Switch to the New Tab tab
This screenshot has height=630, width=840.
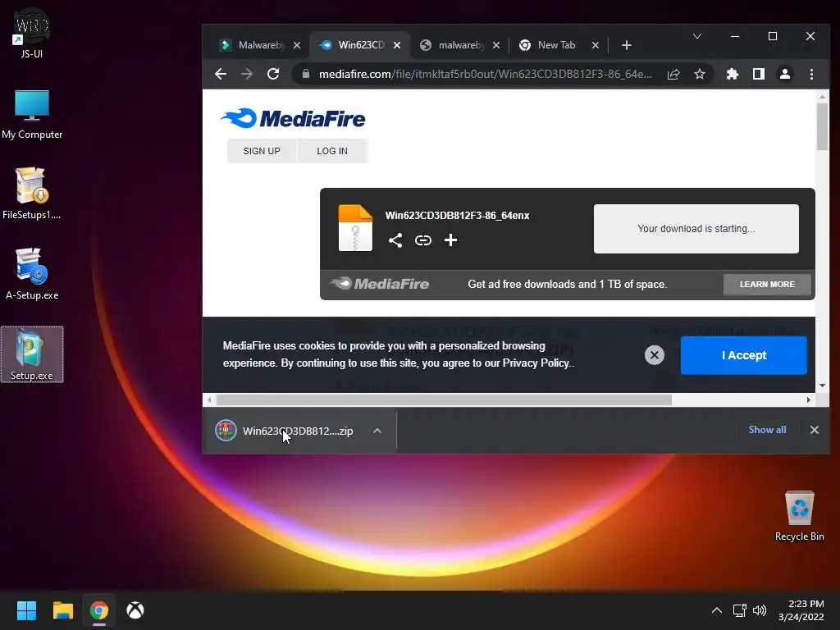click(556, 46)
